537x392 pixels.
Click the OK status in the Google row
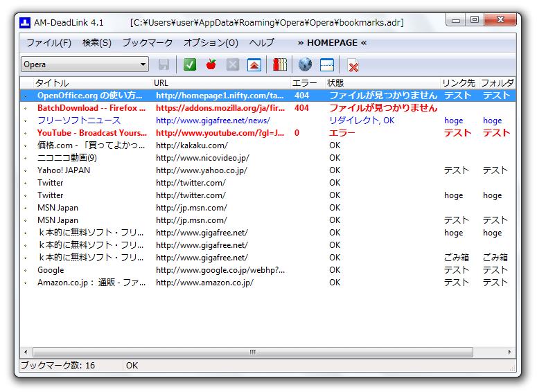pos(335,270)
